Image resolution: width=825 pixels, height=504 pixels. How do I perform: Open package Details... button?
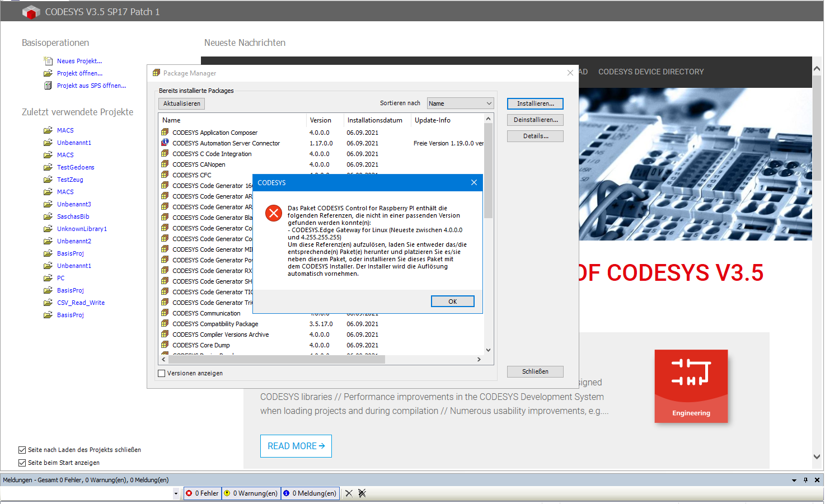535,136
